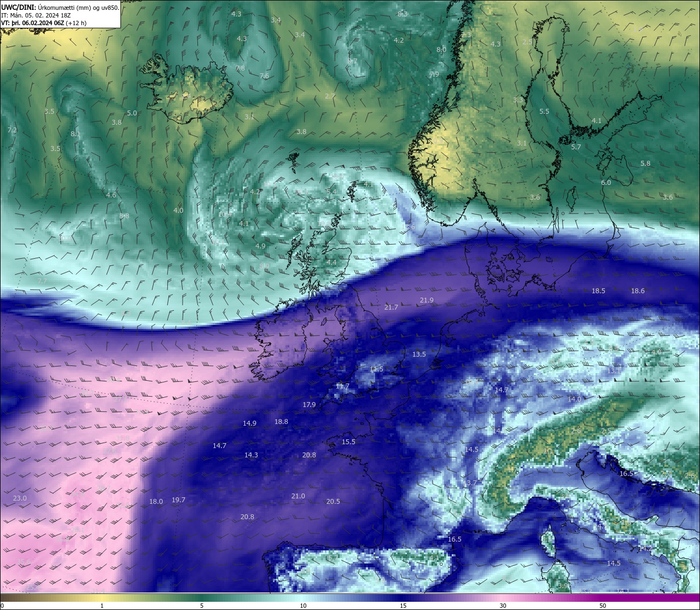The image size is (700, 610).
Task: Click the color scale tick label 50
Action: pos(603,606)
